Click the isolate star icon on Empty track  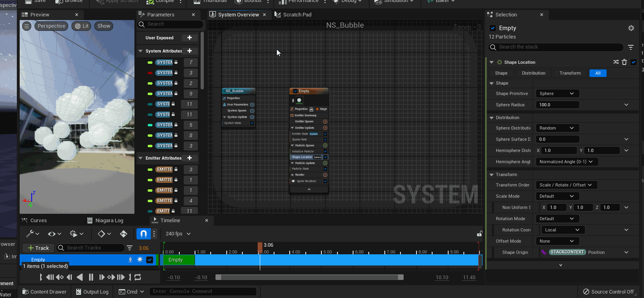coord(140,260)
